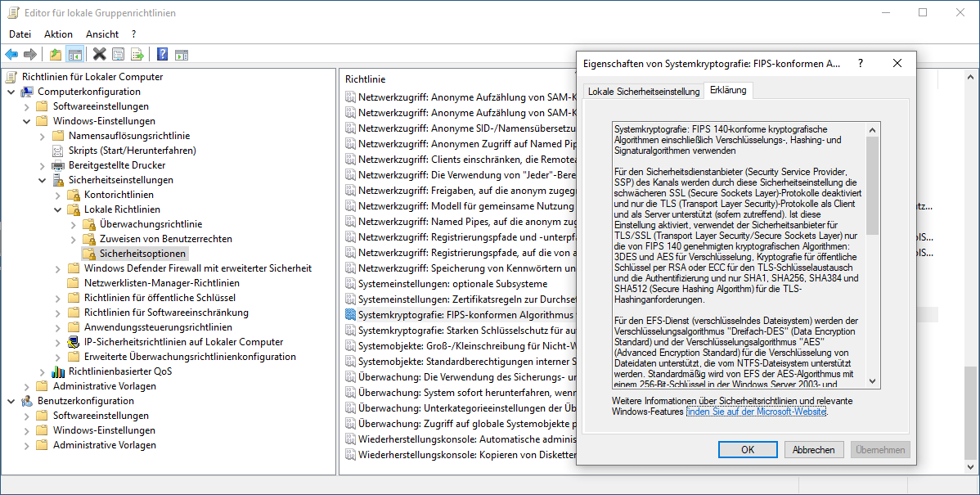The width and height of the screenshot is (980, 495).
Task: Select Zuweisen von Benutzerrechten in the tree
Action: coord(165,239)
